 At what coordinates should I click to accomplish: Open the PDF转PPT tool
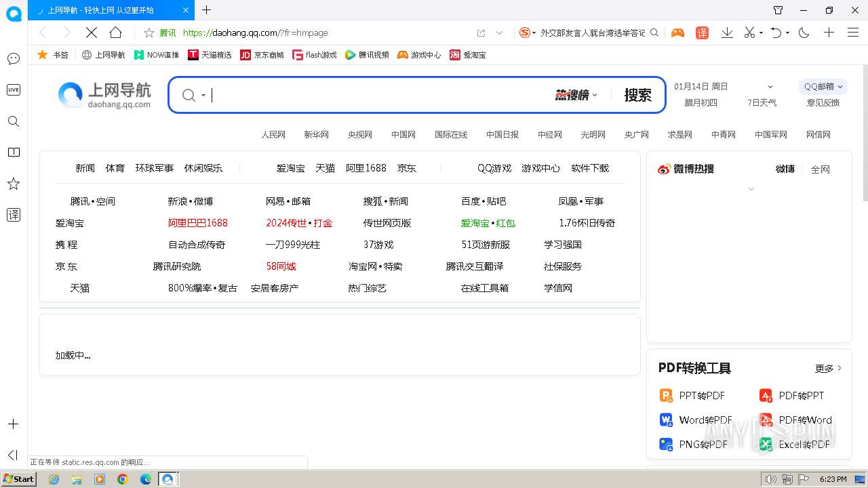tap(792, 396)
